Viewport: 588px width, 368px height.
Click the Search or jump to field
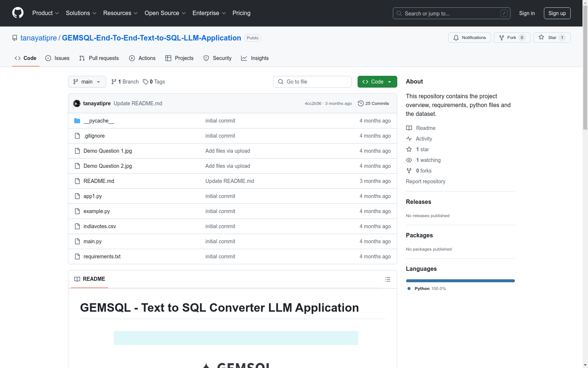pos(452,13)
